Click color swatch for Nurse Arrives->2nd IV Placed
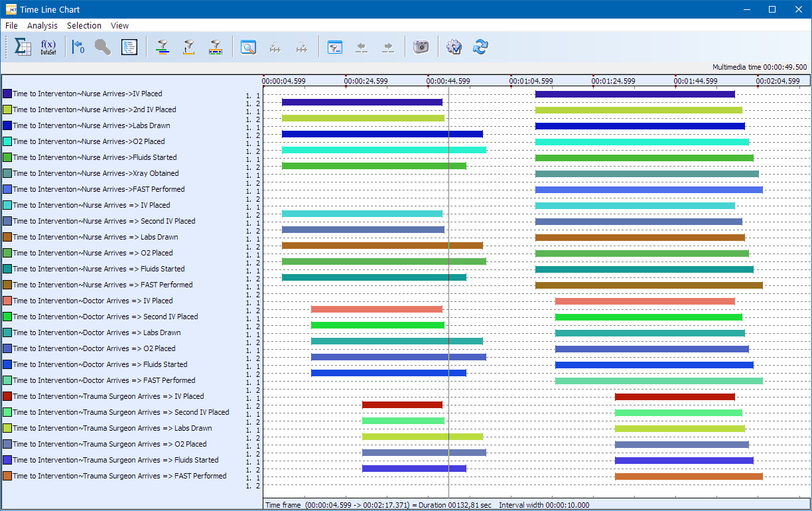Image resolution: width=812 pixels, height=511 pixels. point(7,110)
